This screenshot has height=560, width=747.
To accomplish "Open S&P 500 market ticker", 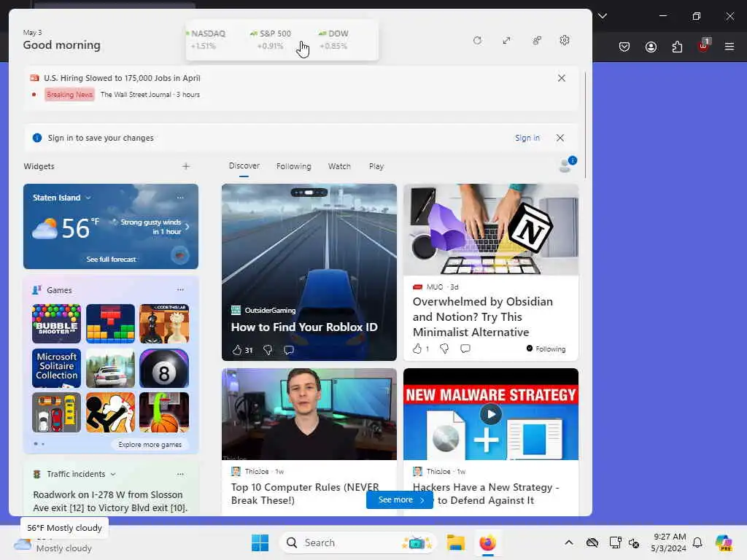I will (x=271, y=39).
